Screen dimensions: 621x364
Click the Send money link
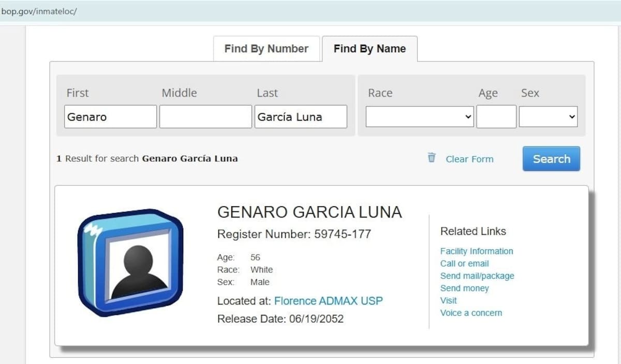[x=464, y=289]
